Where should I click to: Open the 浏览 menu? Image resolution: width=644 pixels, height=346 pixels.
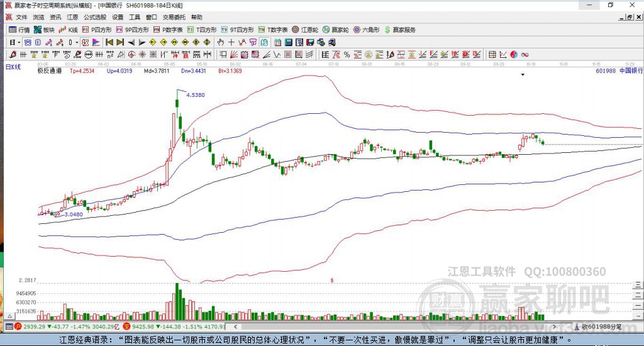(x=38, y=17)
